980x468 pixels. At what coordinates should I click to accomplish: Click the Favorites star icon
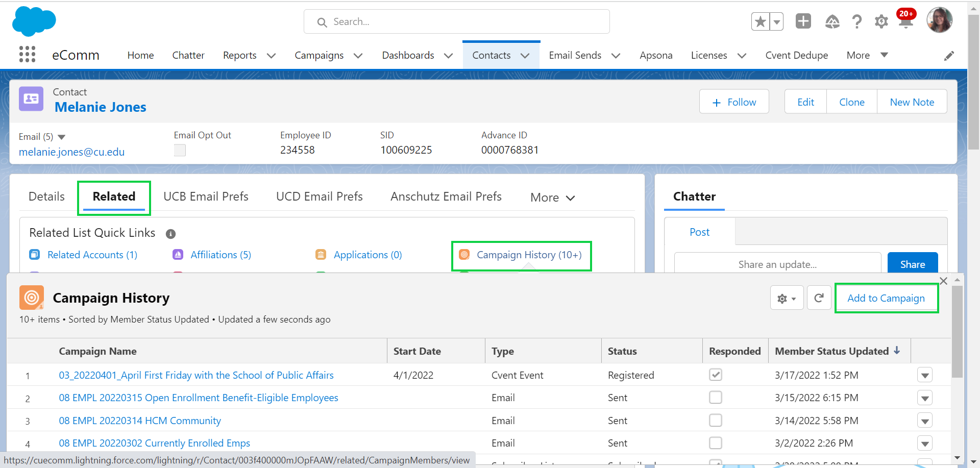tap(761, 21)
